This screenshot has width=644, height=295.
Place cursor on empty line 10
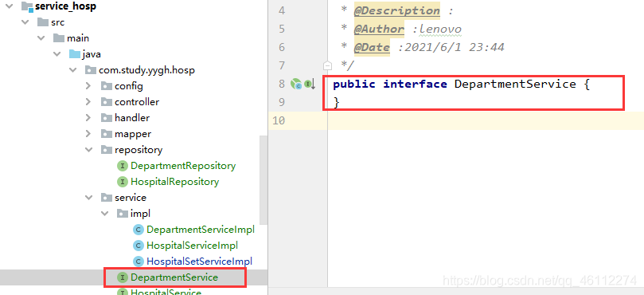click(x=485, y=121)
